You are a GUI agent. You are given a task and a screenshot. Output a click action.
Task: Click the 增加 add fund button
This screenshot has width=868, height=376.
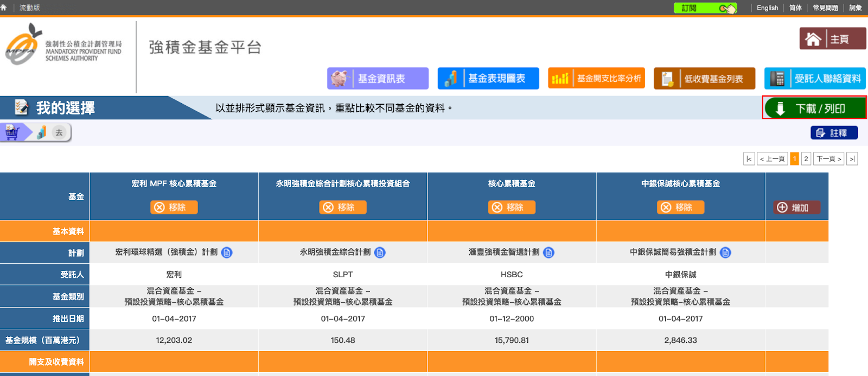click(796, 207)
